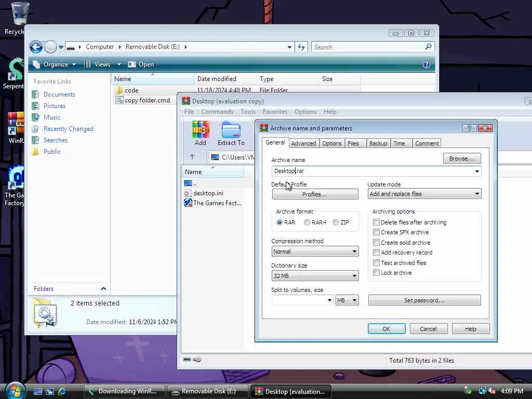Open The Games Factory desktop shortcut

(14, 186)
